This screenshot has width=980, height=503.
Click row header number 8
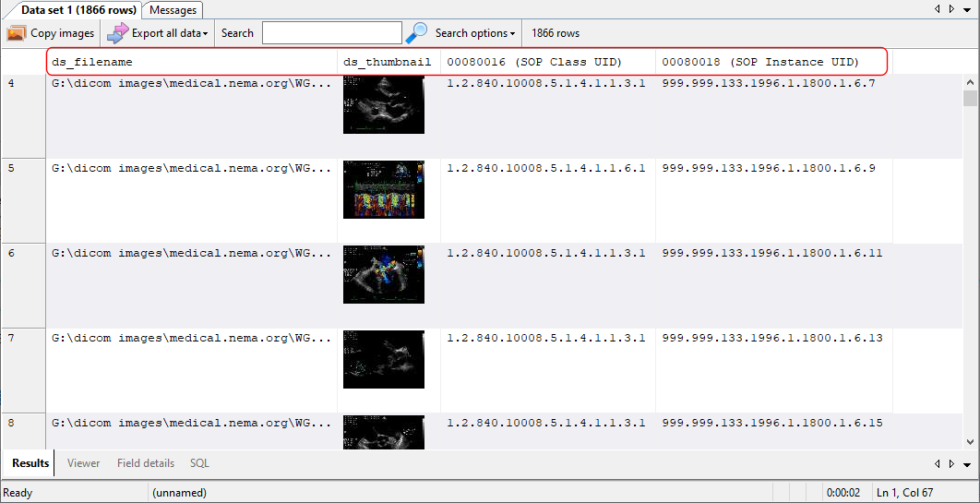pyautogui.click(x=23, y=431)
